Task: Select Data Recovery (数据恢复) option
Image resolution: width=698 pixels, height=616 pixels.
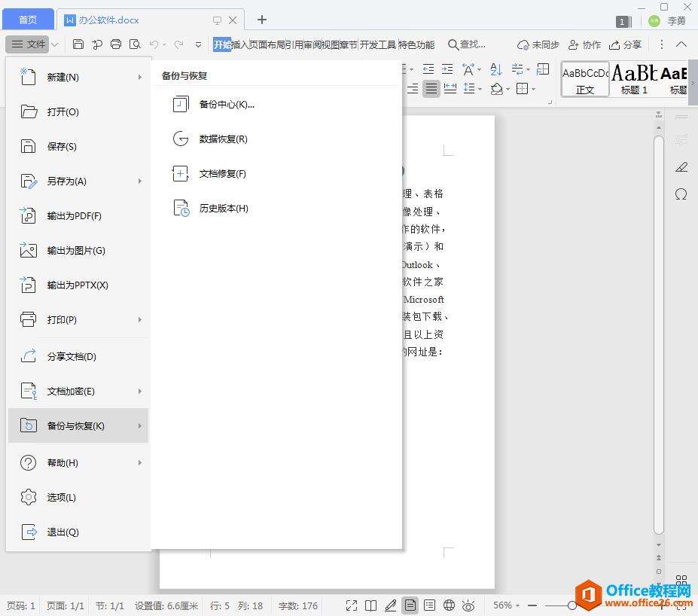Action: point(223,139)
